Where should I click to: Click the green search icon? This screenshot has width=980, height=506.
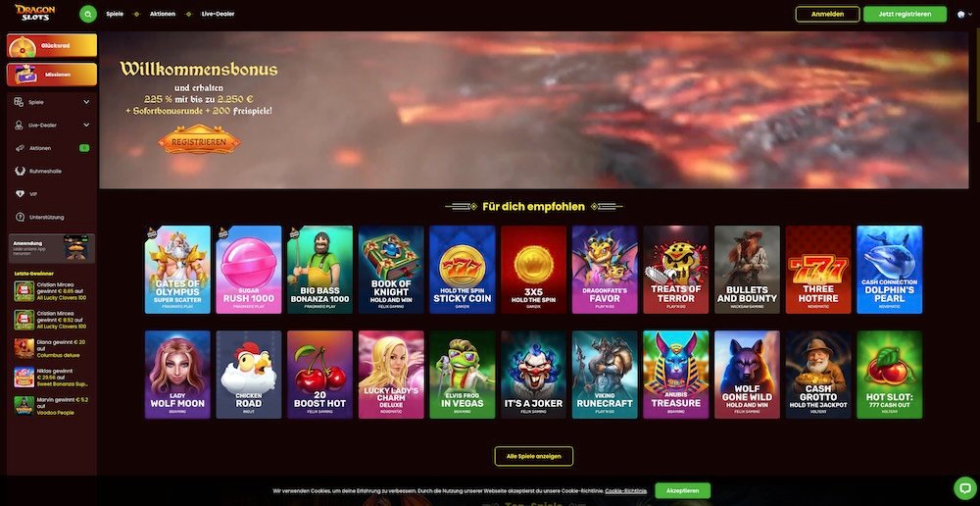pyautogui.click(x=88, y=14)
